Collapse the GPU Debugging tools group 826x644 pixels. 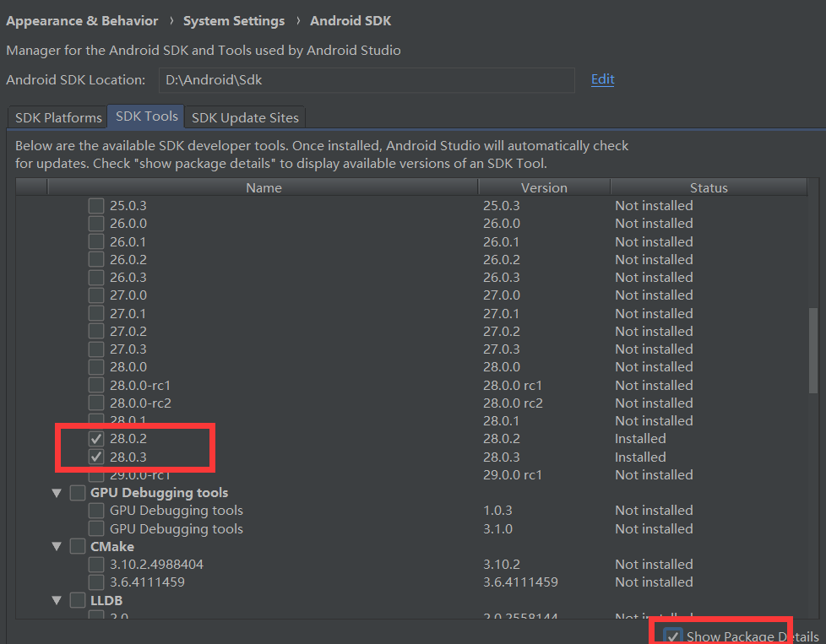tap(56, 492)
